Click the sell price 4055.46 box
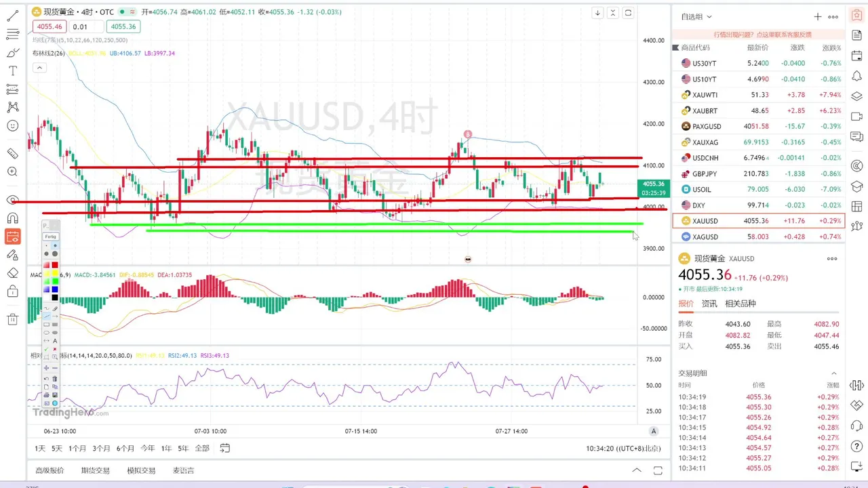868x488 pixels. tap(50, 26)
